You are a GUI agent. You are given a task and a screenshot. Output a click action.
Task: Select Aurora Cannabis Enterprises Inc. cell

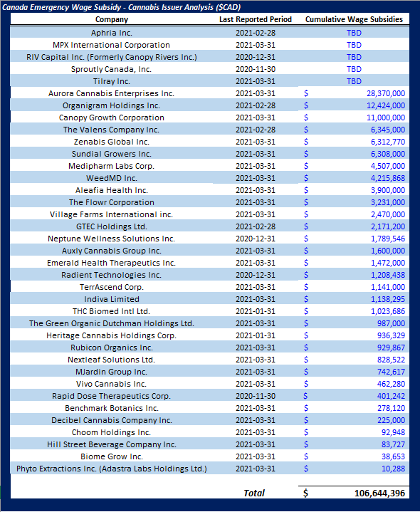click(112, 93)
